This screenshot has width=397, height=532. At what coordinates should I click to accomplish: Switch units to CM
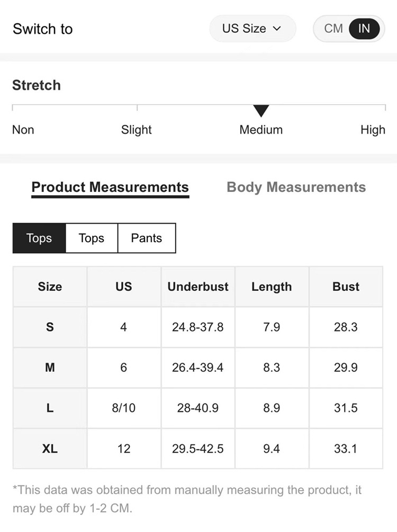tap(333, 29)
